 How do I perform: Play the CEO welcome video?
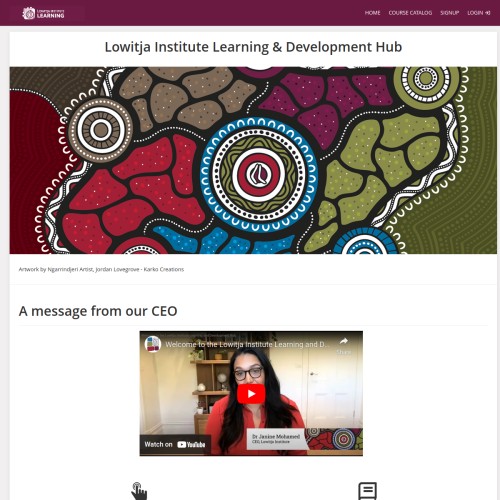click(x=251, y=394)
